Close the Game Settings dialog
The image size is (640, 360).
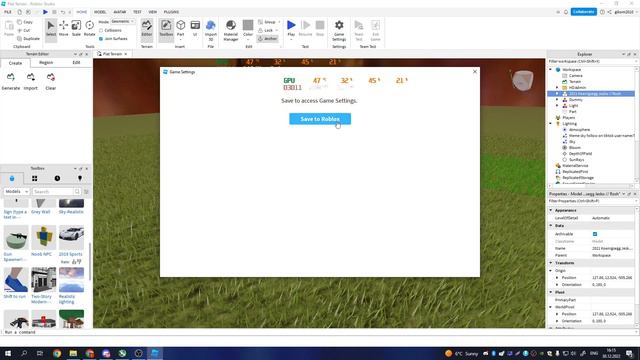click(475, 71)
